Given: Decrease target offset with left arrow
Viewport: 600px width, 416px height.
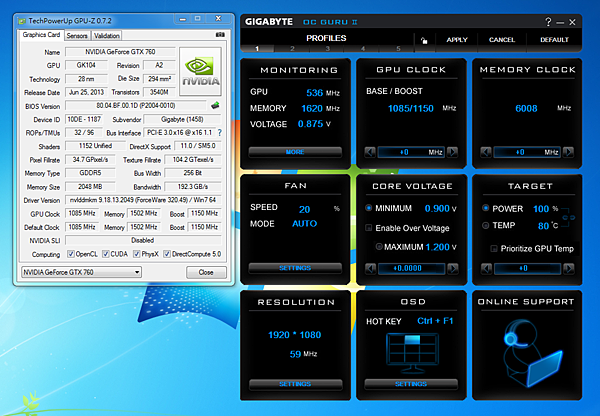Looking at the screenshot, I should point(486,268).
